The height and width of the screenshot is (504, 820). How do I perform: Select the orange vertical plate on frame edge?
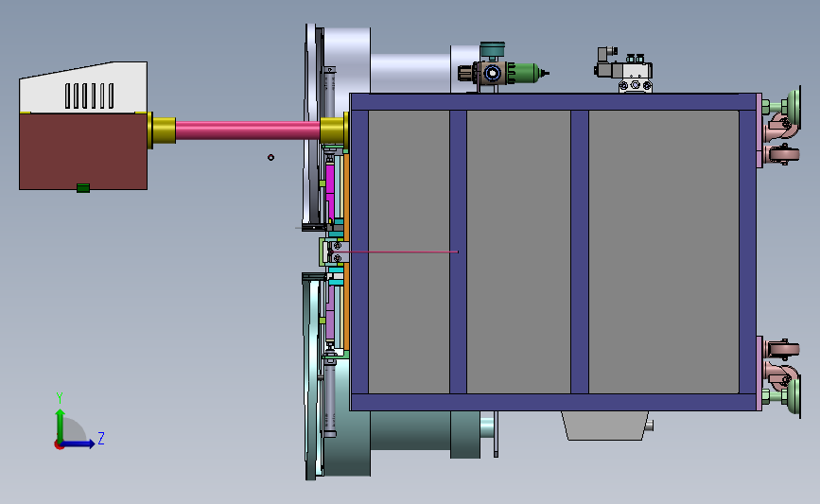coord(346,191)
